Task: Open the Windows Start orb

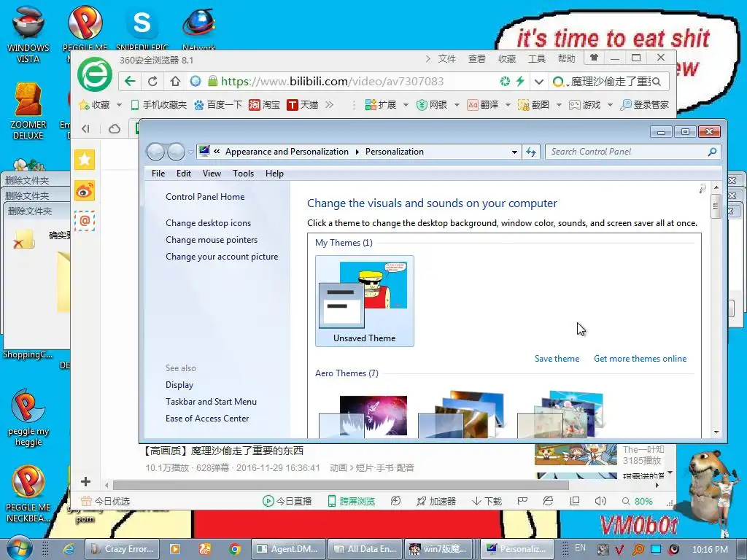Action: [x=19, y=548]
